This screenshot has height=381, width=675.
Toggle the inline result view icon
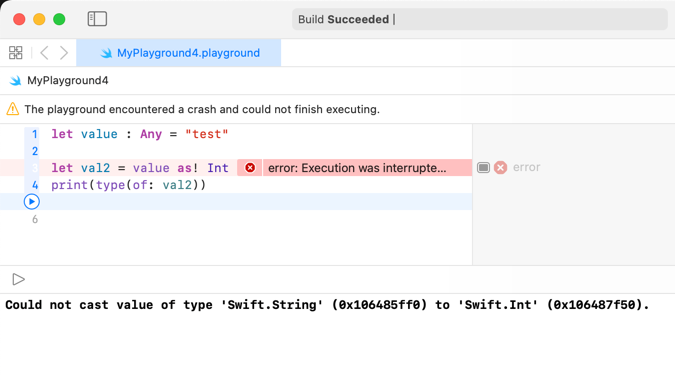[x=483, y=167]
